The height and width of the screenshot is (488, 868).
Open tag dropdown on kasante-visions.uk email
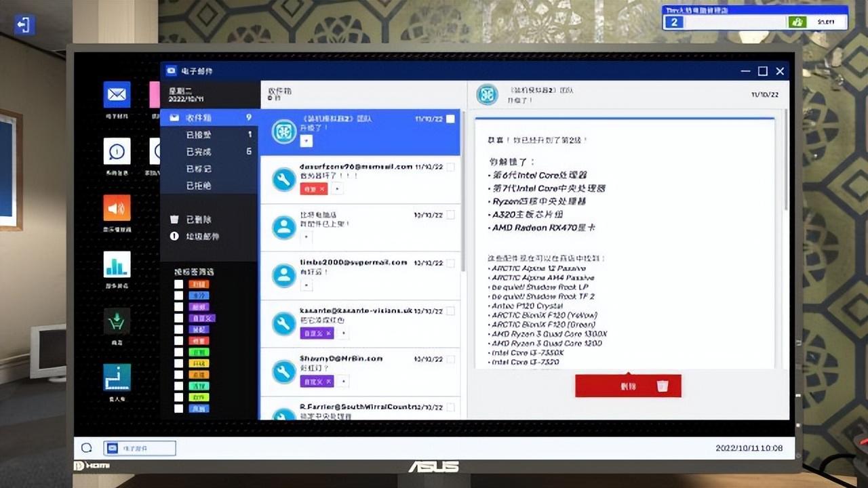[343, 333]
